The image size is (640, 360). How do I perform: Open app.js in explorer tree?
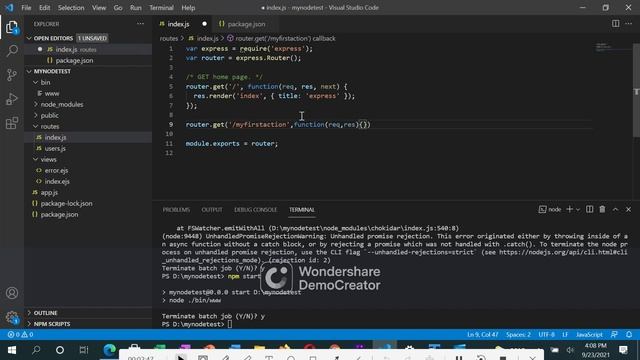click(x=88, y=193)
